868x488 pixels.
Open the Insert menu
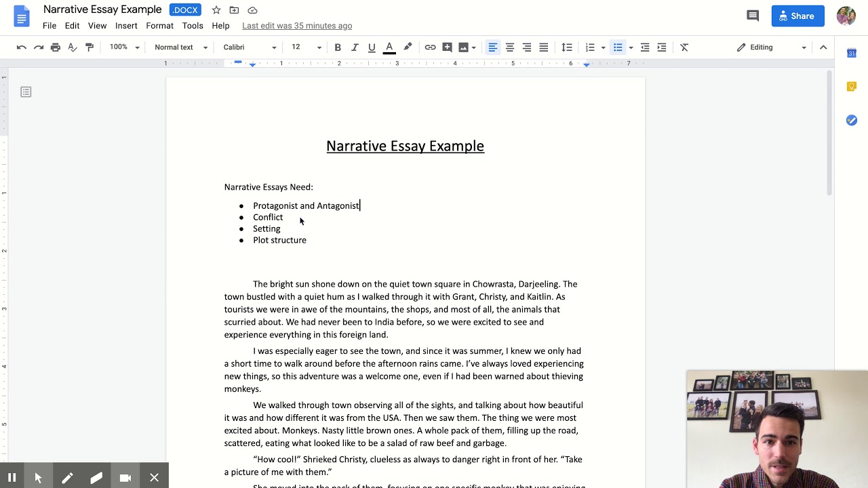[126, 26]
